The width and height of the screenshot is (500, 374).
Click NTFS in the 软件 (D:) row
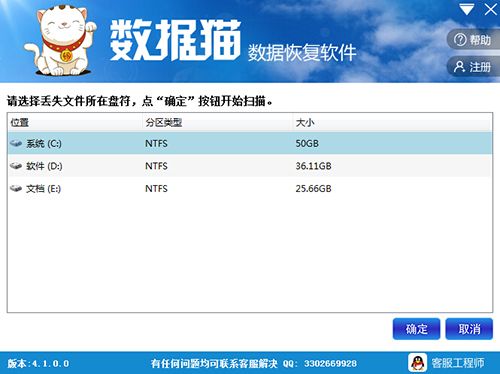pos(156,166)
